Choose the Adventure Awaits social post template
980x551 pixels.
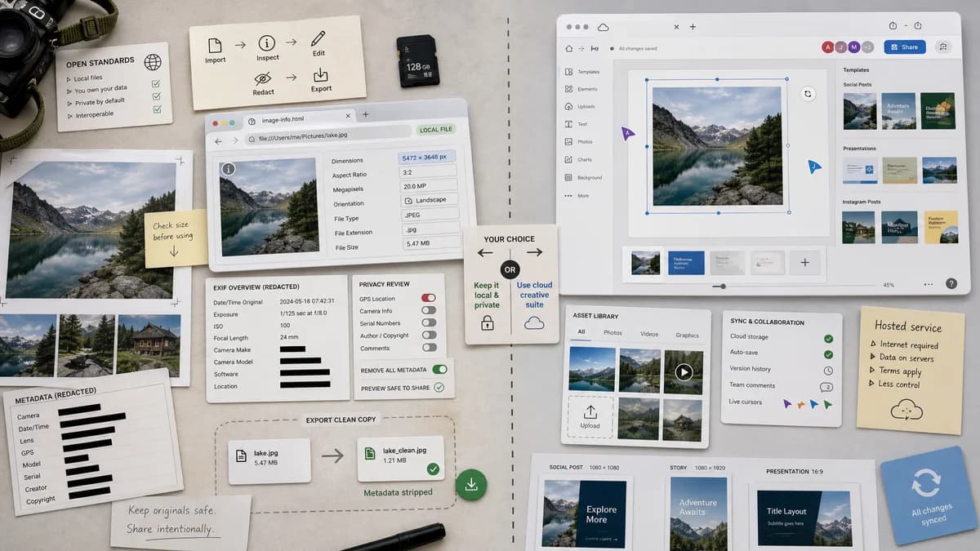pyautogui.click(x=898, y=110)
